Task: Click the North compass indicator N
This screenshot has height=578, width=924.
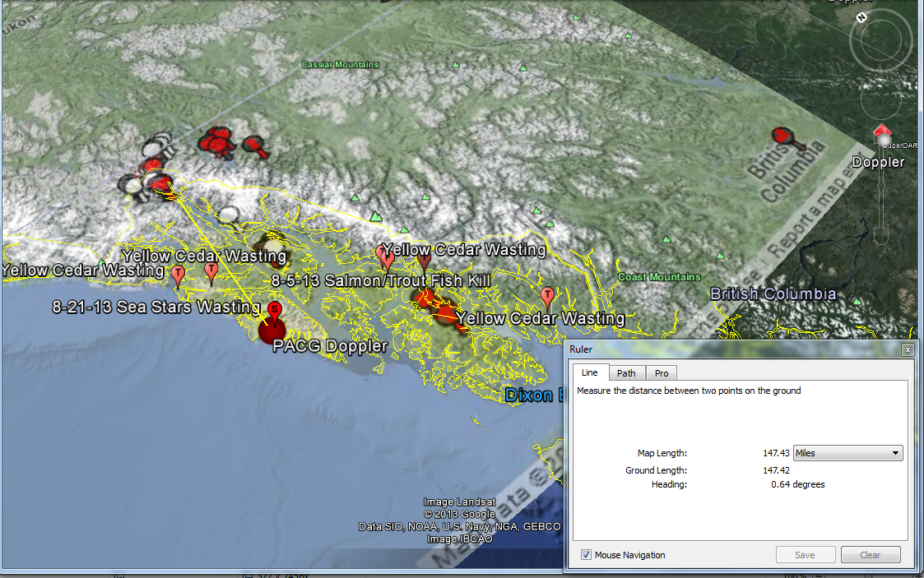Action: pos(860,16)
